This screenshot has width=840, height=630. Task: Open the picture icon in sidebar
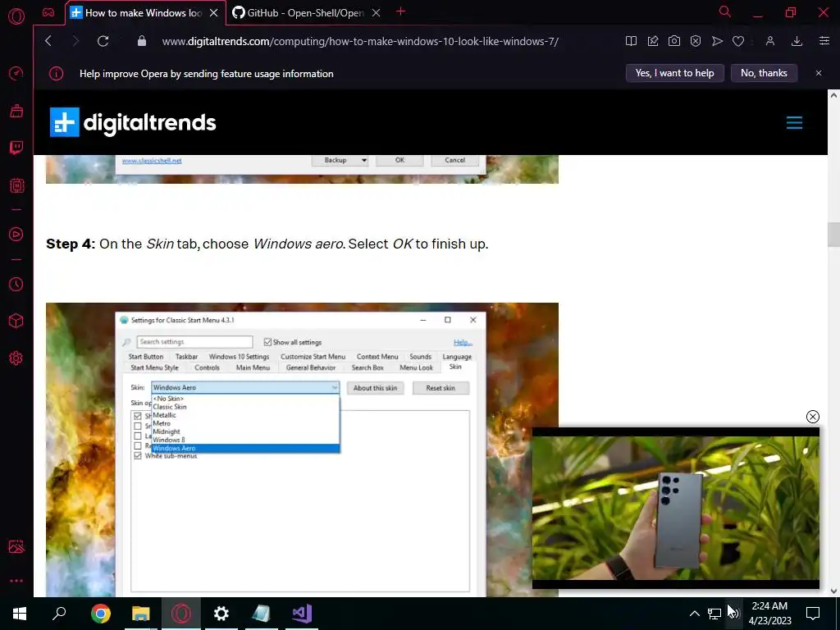click(x=16, y=546)
